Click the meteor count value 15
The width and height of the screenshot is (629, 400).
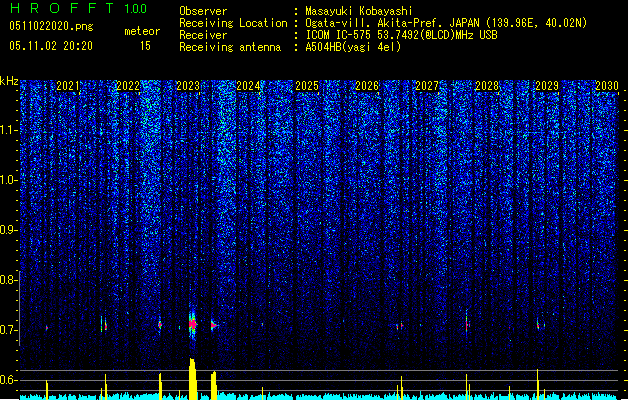(x=145, y=46)
